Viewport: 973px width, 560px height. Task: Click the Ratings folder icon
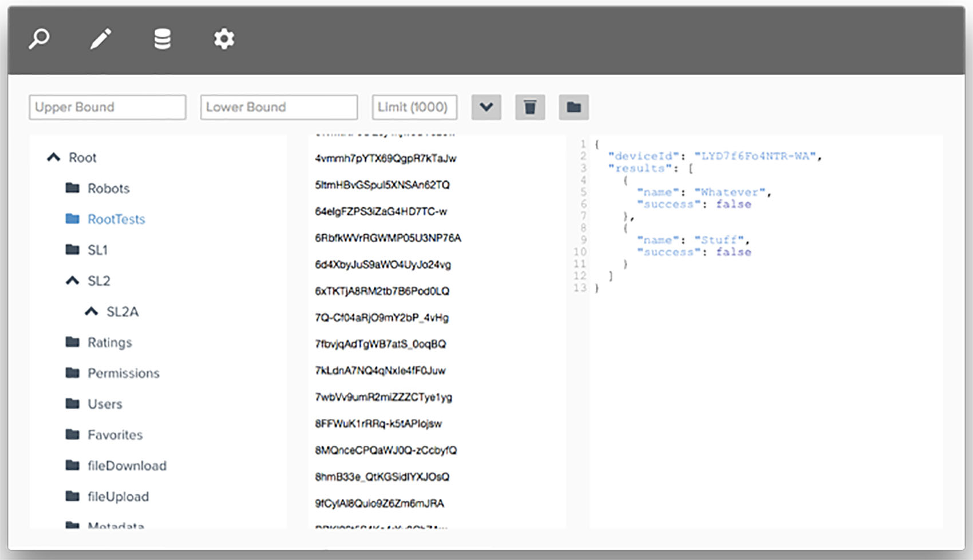coord(72,342)
